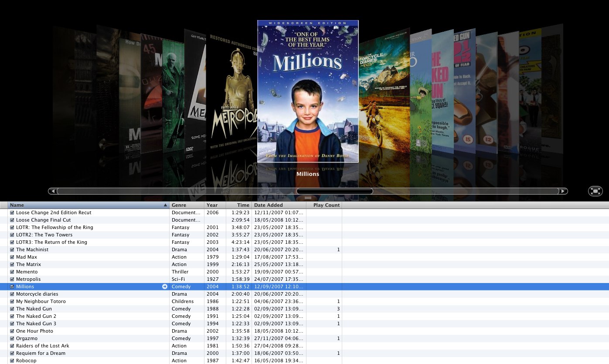Select the row named LOTR: The Fellowship of the Ring
609x364 pixels.
(x=304, y=227)
